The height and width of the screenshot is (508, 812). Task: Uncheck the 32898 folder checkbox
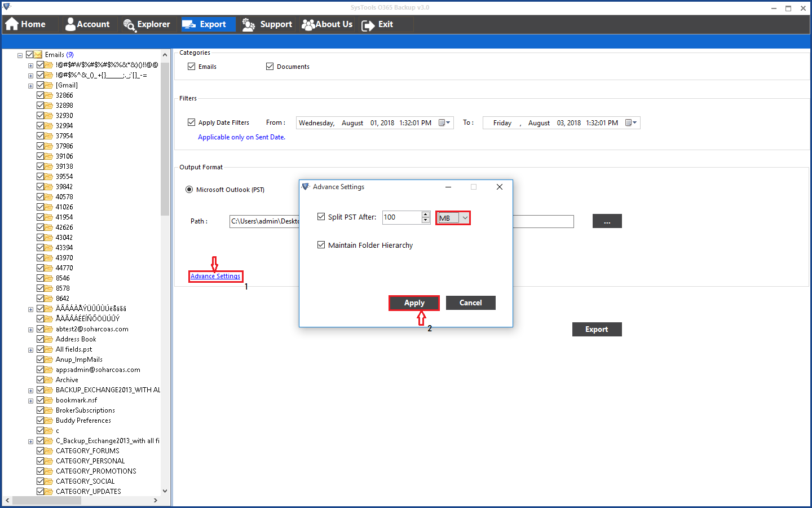[41, 106]
